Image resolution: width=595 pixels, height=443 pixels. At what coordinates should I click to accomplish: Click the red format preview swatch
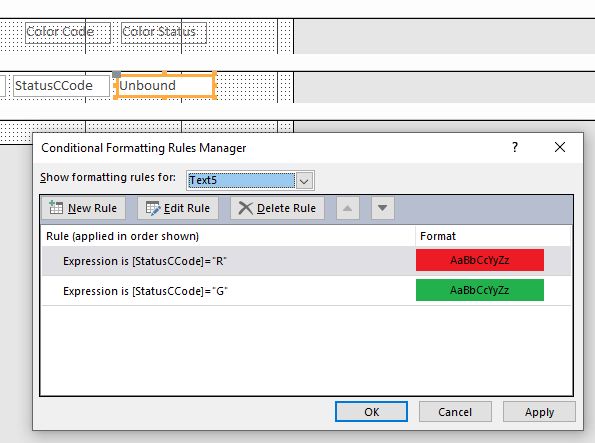(480, 260)
